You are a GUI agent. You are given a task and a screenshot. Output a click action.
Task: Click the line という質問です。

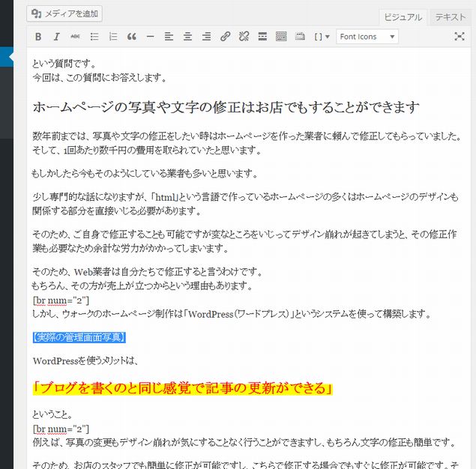click(64, 64)
